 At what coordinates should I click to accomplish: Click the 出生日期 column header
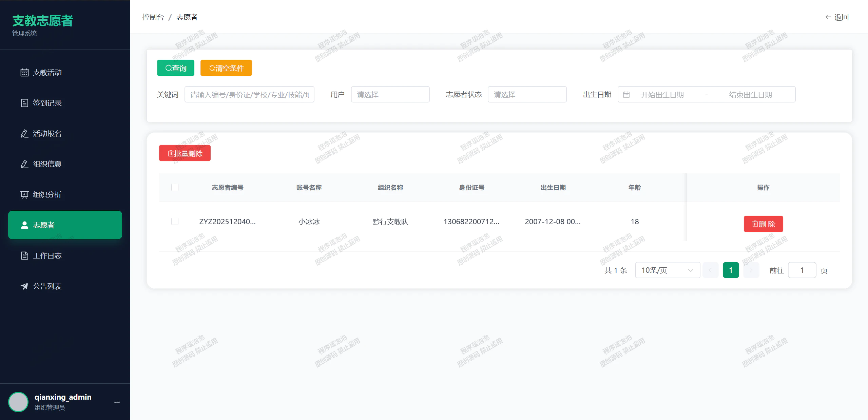(x=553, y=188)
